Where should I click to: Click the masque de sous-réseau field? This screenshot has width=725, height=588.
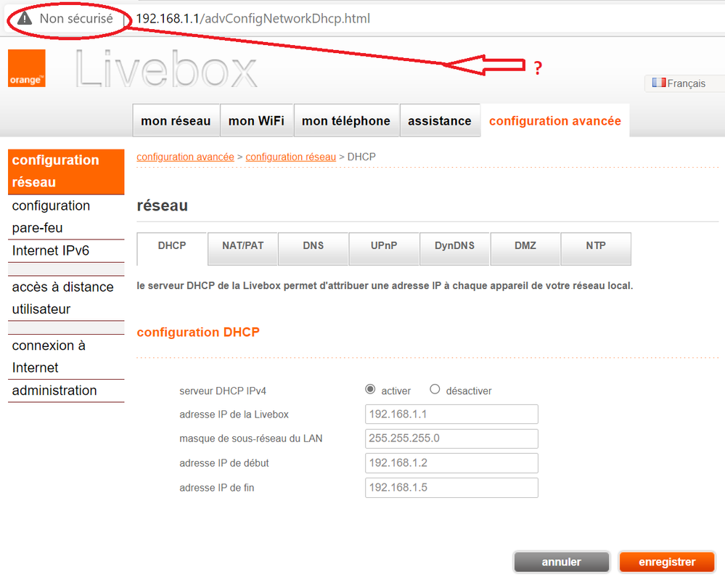point(451,438)
